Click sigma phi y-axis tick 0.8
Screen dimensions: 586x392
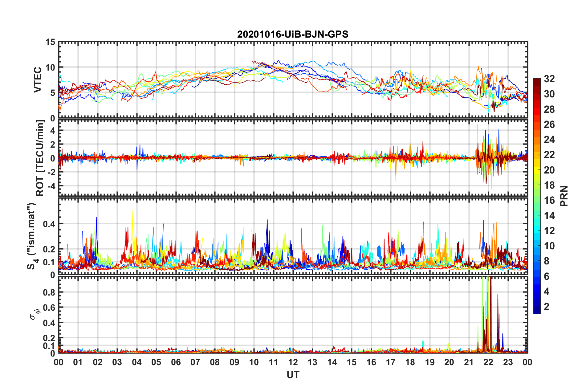49,292
